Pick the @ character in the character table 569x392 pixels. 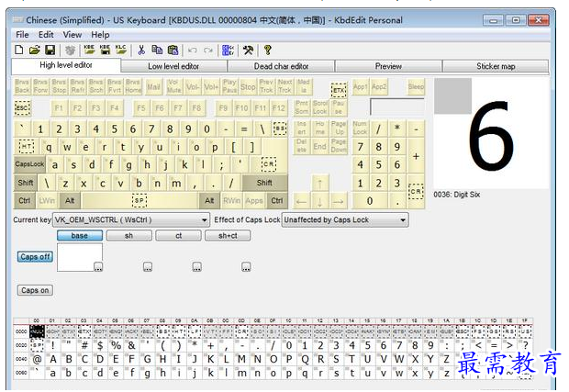click(x=37, y=359)
